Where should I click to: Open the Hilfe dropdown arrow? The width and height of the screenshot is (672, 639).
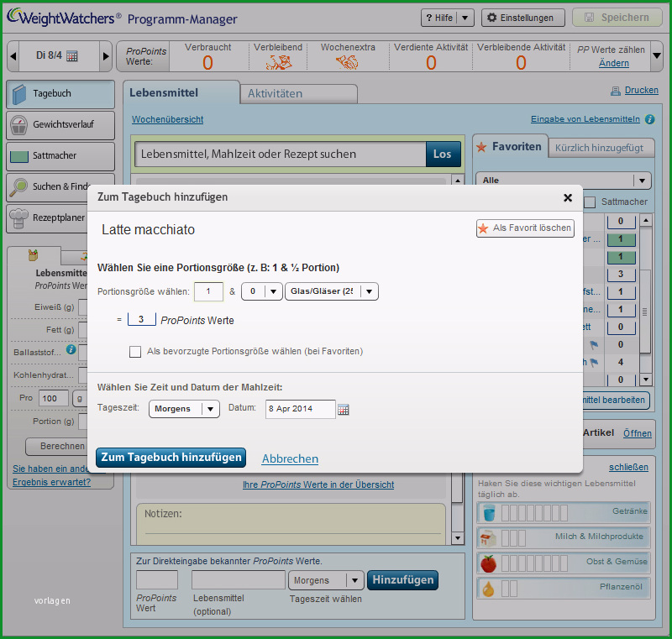pyautogui.click(x=465, y=18)
